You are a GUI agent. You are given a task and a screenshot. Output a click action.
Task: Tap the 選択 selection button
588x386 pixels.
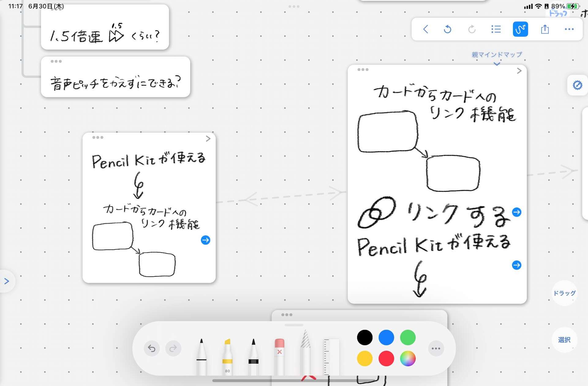click(564, 340)
